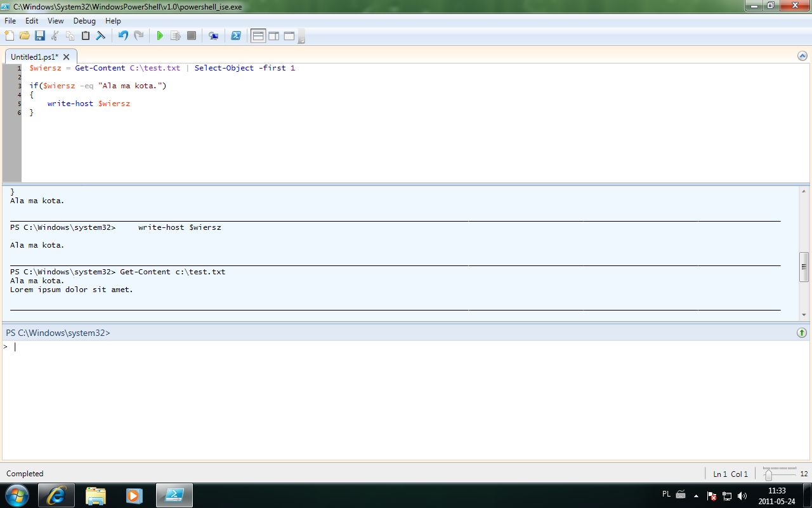
Task: Click into the command pane input
Action: tap(406, 400)
